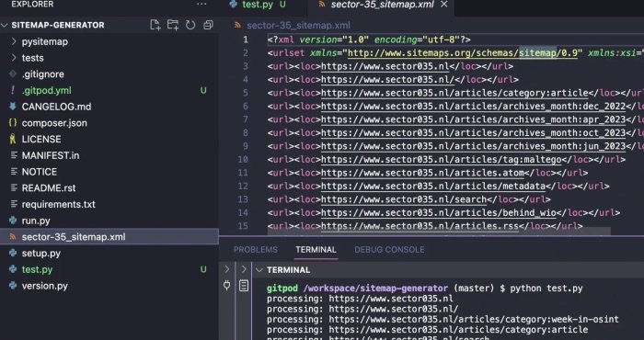Screen dimensions: 644x340
Task: Click the Python icon on the test.py tab
Action: 234,4
